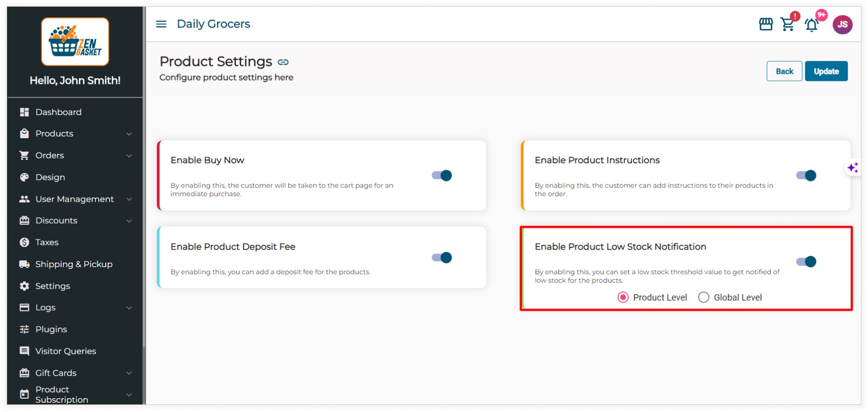Expand the Products submenu chevron
Screen dimensions: 868x412
[129, 134]
